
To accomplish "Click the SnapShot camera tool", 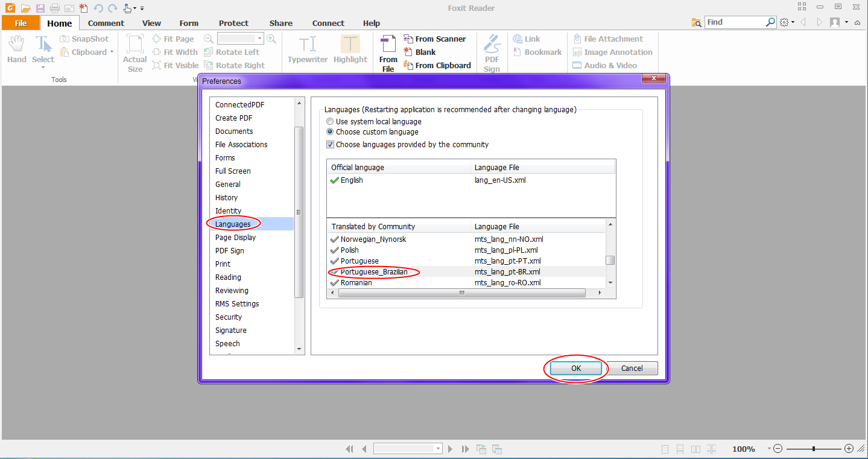I will (84, 39).
